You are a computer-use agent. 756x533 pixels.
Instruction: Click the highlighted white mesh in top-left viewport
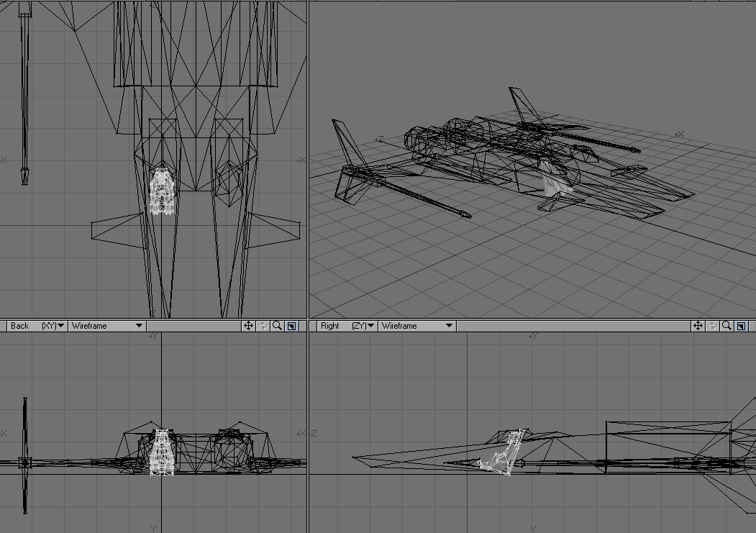coord(162,192)
